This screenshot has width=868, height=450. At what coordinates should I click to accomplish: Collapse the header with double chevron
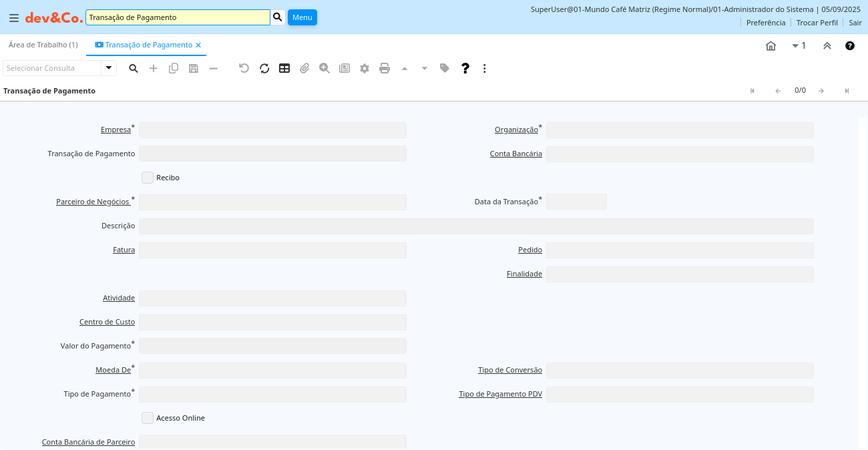click(x=827, y=46)
